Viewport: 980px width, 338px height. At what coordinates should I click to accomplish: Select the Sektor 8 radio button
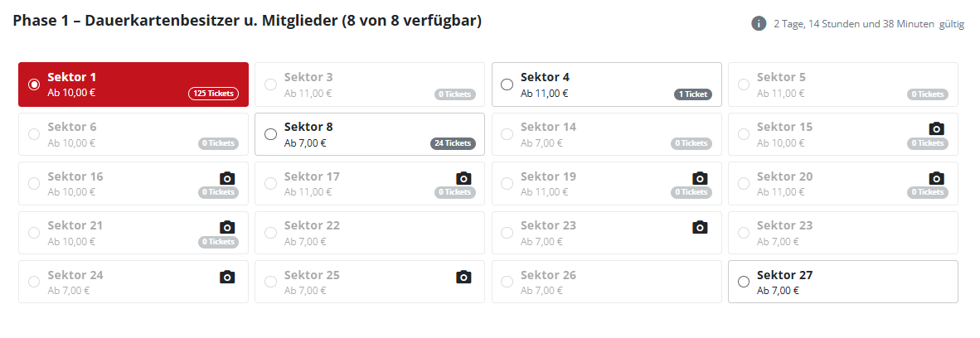pos(270,134)
